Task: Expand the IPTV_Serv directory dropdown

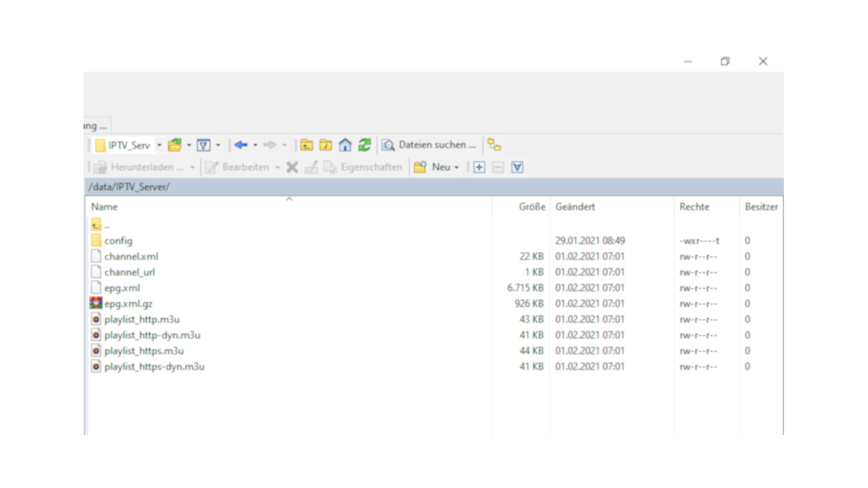Action: pyautogui.click(x=159, y=145)
